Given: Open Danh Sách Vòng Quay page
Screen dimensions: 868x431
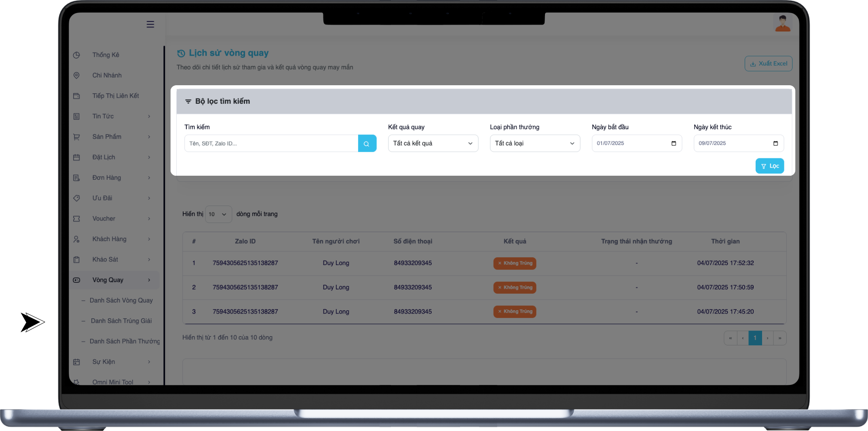Looking at the screenshot, I should [121, 301].
